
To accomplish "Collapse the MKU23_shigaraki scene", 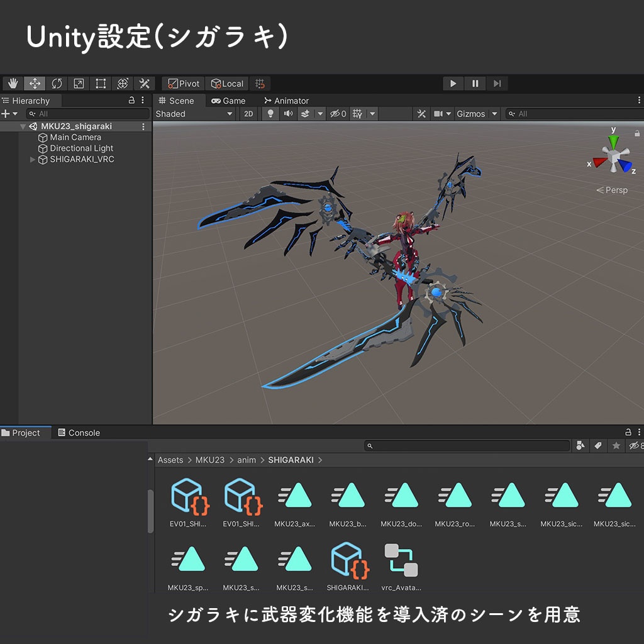I will tap(23, 126).
